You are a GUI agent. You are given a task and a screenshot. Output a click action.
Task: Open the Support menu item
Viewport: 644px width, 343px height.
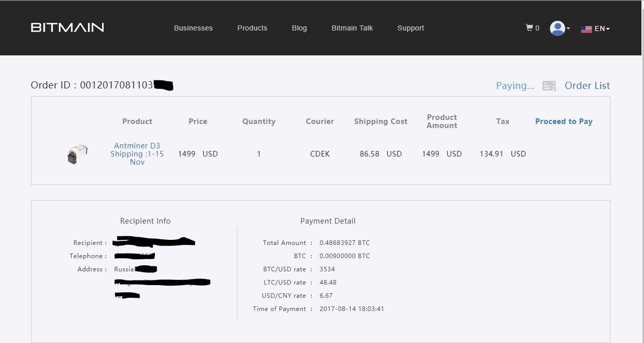[410, 28]
